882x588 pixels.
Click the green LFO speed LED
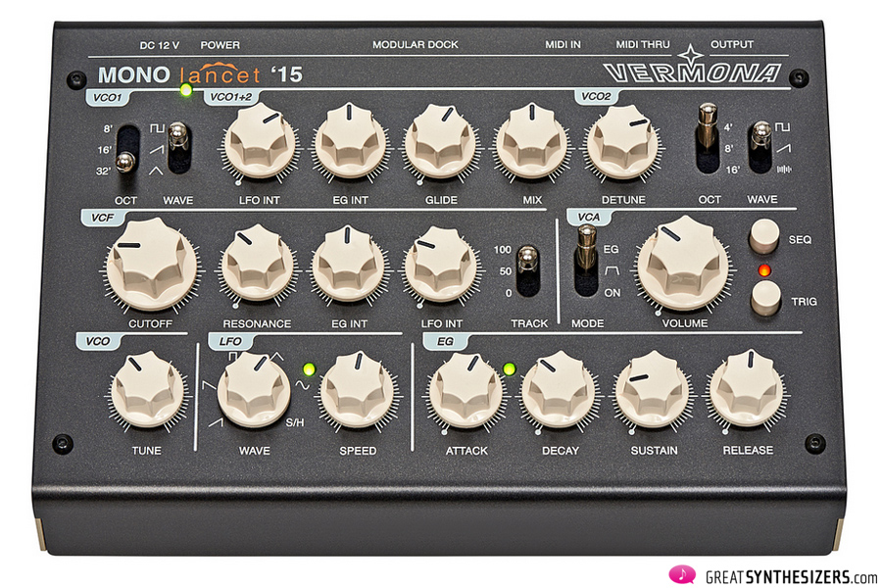point(309,369)
